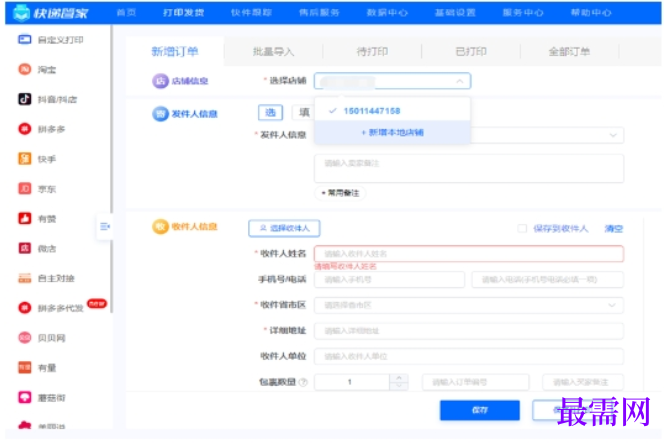The height and width of the screenshot is (443, 669).
Task: Select the 京东 JD icon
Action: click(x=24, y=189)
